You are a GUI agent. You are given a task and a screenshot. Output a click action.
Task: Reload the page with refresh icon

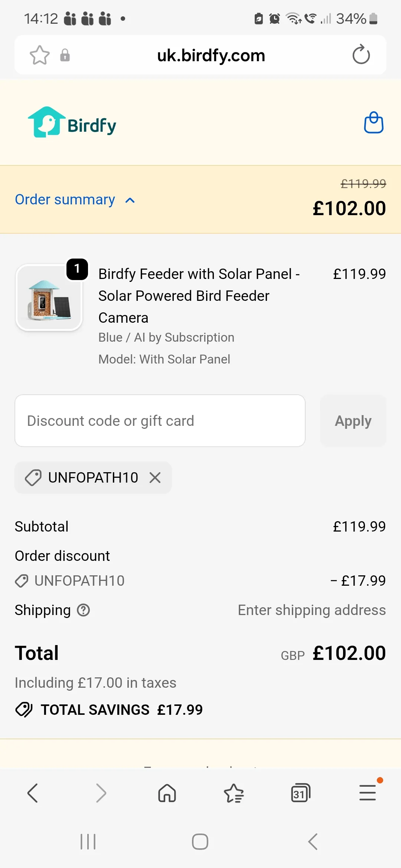pyautogui.click(x=361, y=55)
